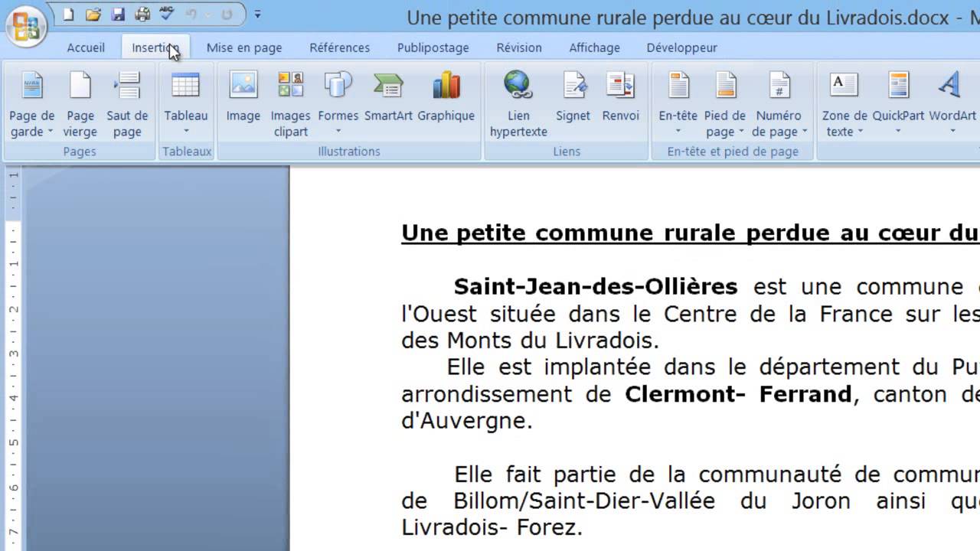The image size is (980, 551).
Task: Add a Lien hypertexte
Action: pyautogui.click(x=518, y=103)
